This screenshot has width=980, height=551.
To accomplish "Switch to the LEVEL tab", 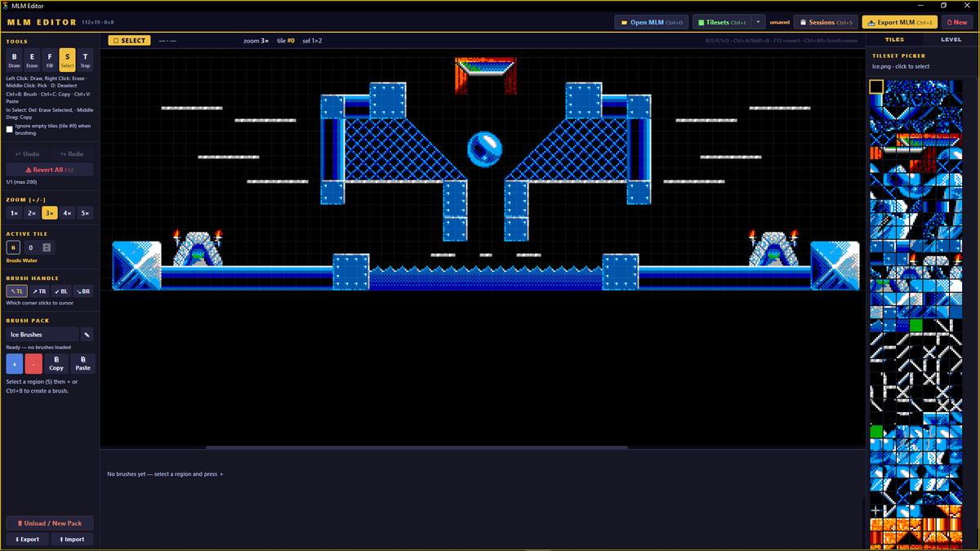I will tap(951, 39).
